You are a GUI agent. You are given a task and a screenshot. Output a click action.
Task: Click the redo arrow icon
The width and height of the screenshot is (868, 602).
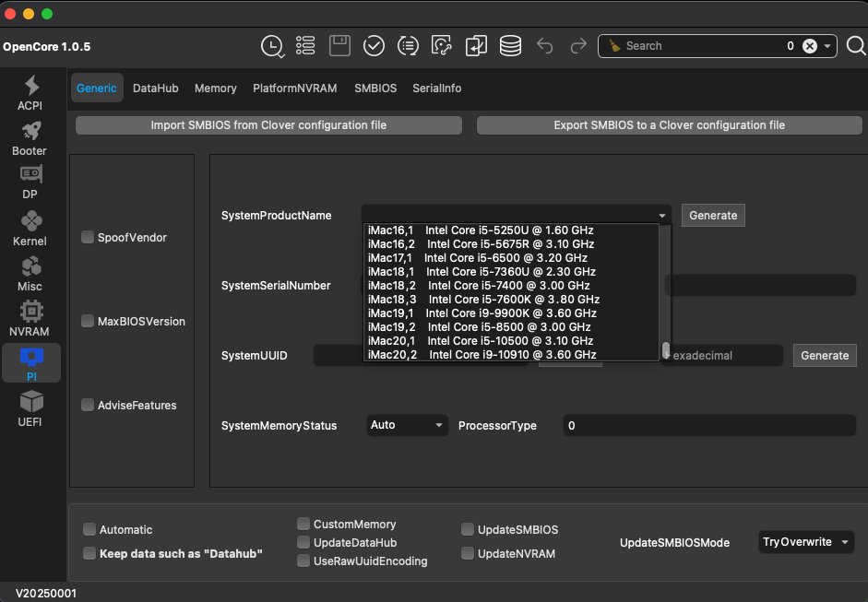click(578, 46)
